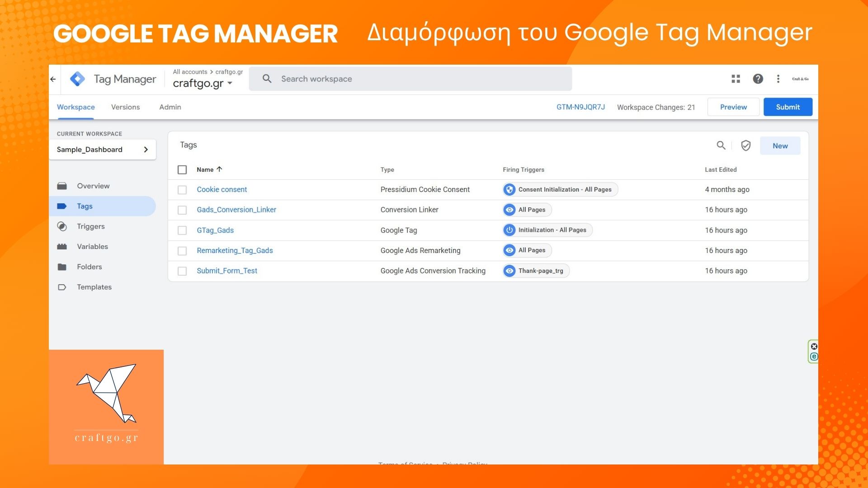
Task: Open the Help question mark icon
Action: pyautogui.click(x=758, y=79)
